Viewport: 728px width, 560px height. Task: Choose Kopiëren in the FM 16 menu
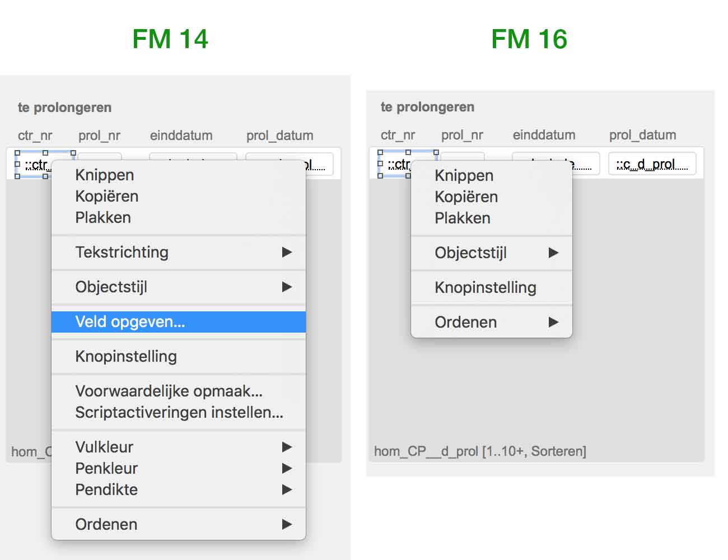(x=466, y=197)
